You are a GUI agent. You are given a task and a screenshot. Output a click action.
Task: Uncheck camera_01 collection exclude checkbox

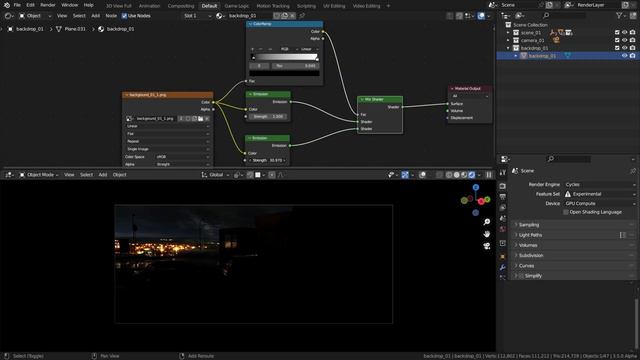pyautogui.click(x=617, y=40)
